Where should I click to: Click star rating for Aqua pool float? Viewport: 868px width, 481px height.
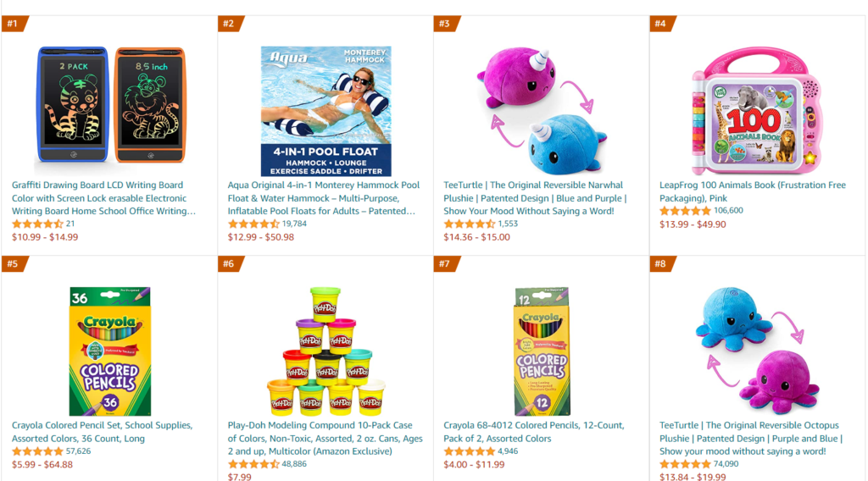coord(253,224)
